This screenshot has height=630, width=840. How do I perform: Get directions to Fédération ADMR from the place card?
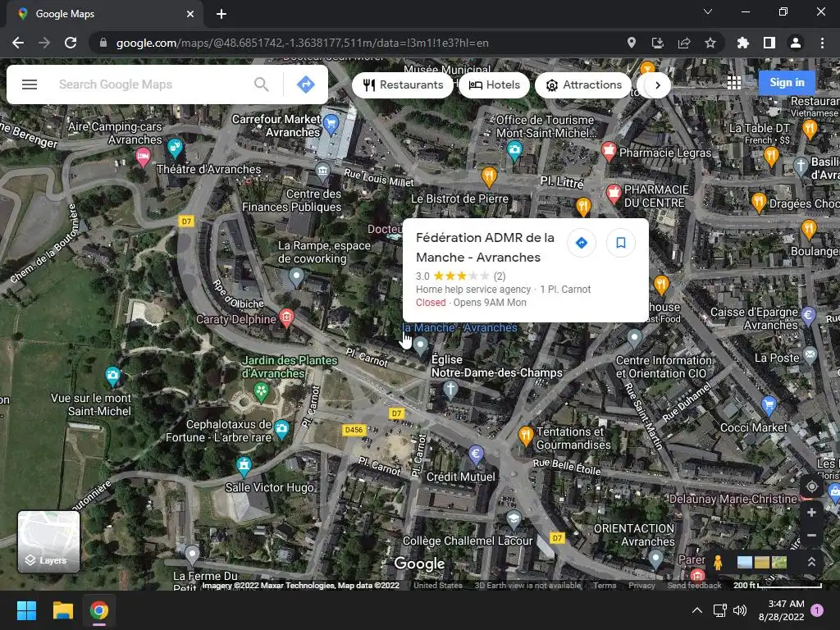pyautogui.click(x=582, y=243)
